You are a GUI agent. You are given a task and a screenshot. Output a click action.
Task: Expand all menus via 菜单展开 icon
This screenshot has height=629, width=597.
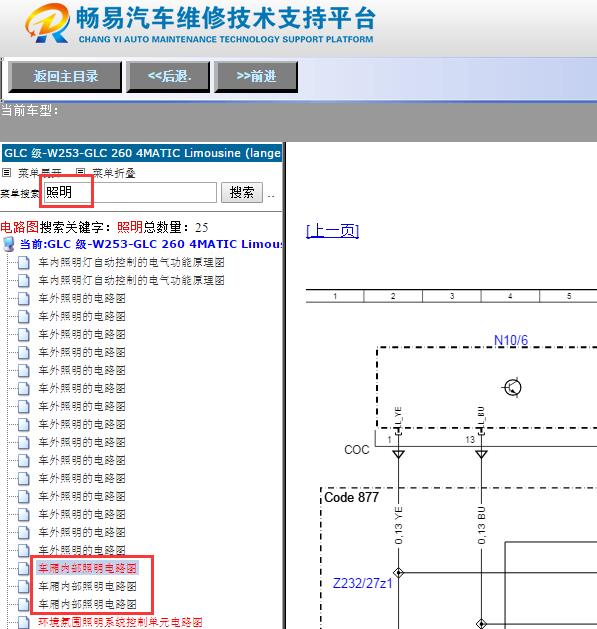[x=6, y=173]
